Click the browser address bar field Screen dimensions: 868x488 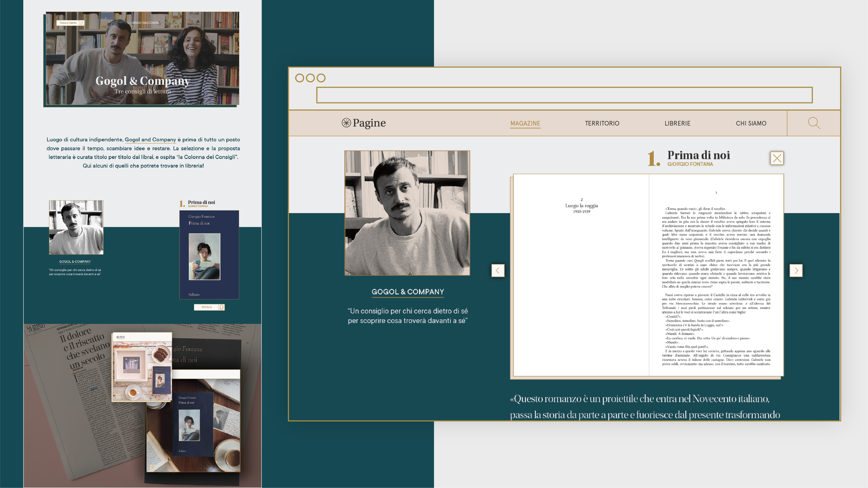tap(564, 95)
